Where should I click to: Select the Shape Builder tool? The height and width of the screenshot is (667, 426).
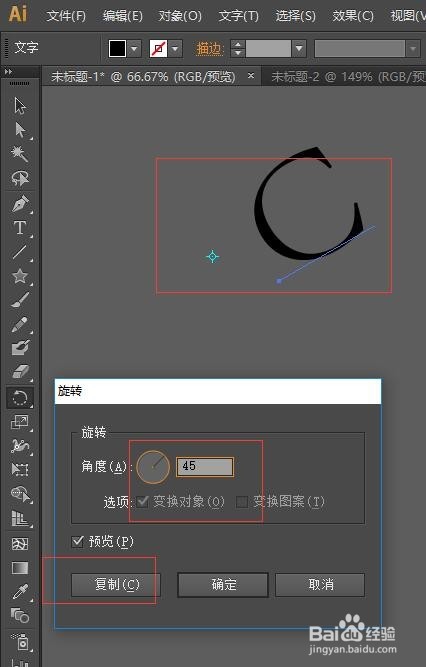tap(20, 494)
